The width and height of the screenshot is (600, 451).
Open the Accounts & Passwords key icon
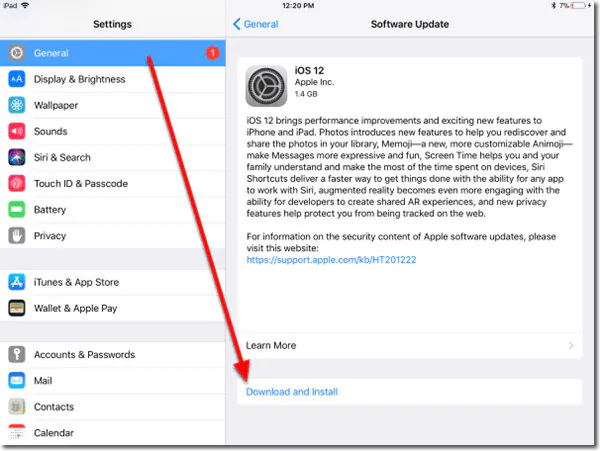[16, 354]
